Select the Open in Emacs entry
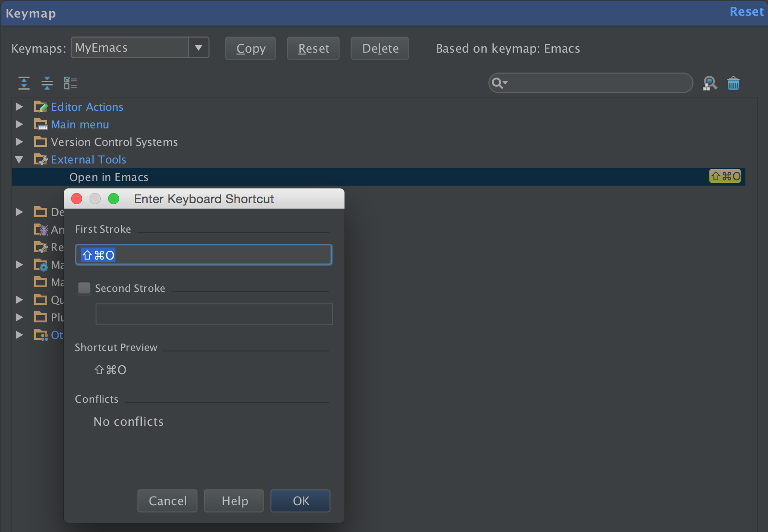 pos(109,177)
